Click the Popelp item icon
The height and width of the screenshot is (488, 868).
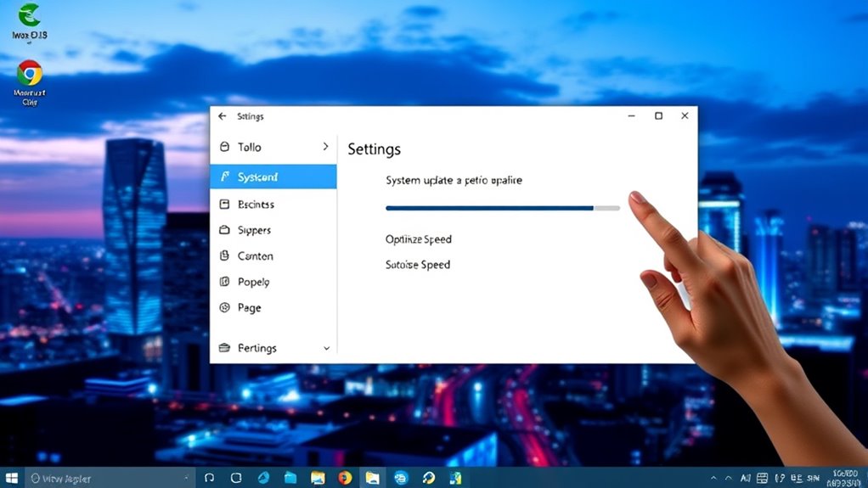point(224,282)
